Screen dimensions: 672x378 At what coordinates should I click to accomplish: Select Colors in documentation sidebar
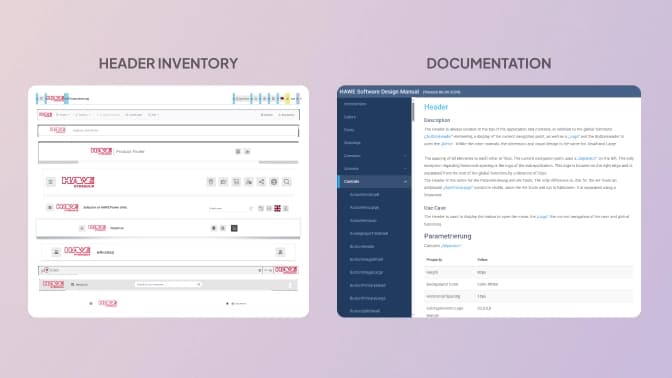pyautogui.click(x=350, y=117)
